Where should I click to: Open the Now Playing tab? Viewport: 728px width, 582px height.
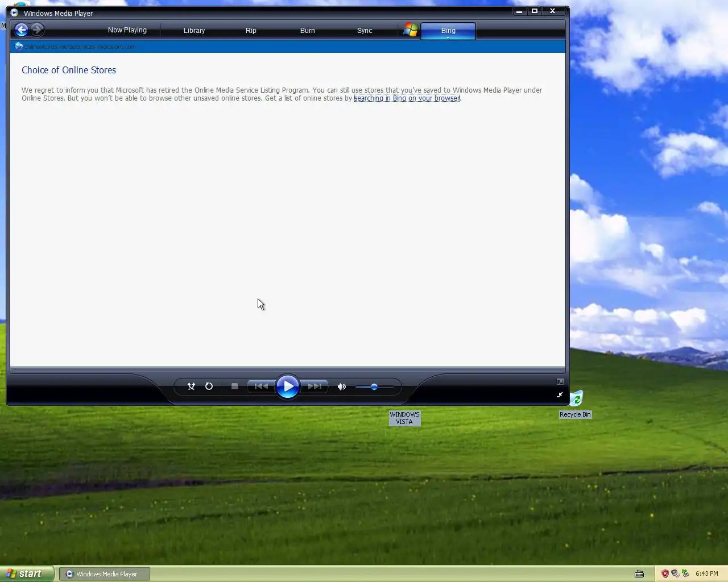(127, 30)
